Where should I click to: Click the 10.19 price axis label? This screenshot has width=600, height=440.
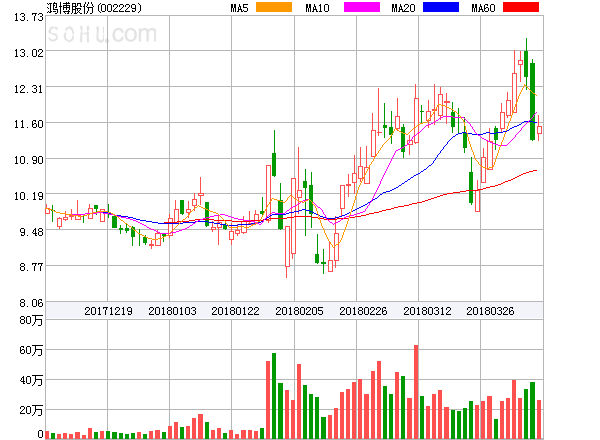pyautogui.click(x=29, y=196)
